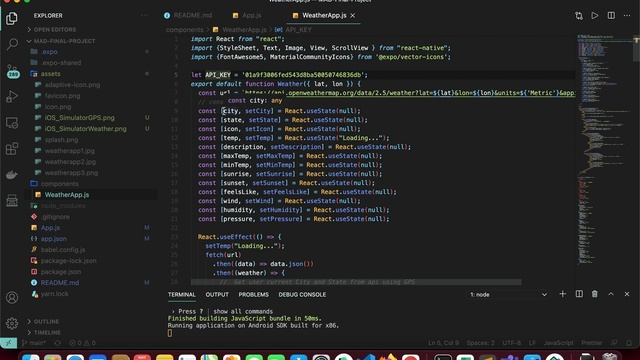Image resolution: width=640 pixels, height=360 pixels.
Task: Add a new terminal with plus icon
Action: pos(562,294)
